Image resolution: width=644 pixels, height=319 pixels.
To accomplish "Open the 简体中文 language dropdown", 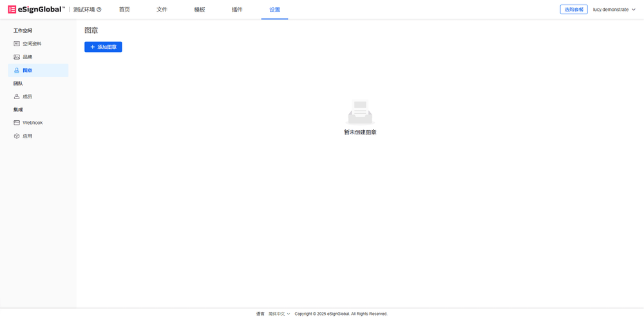I will coord(279,314).
